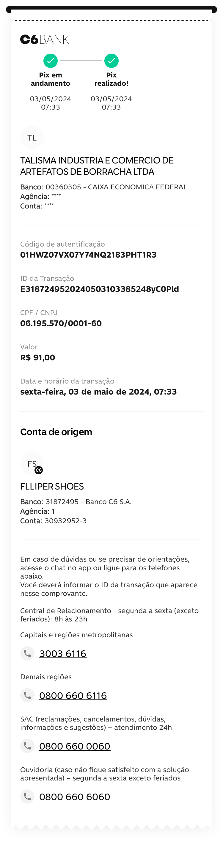Click the FLLIPER SHOES account name
The width and height of the screenshot is (223, 868).
(x=52, y=487)
